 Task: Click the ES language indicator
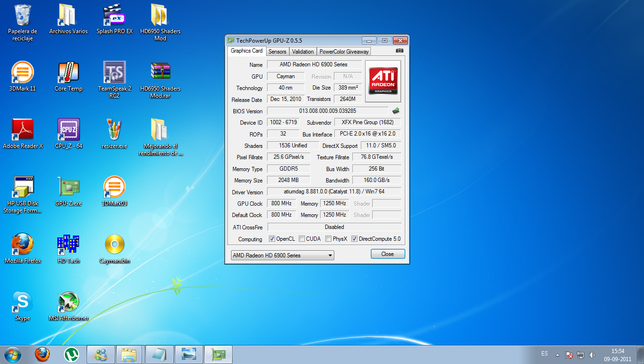point(545,354)
